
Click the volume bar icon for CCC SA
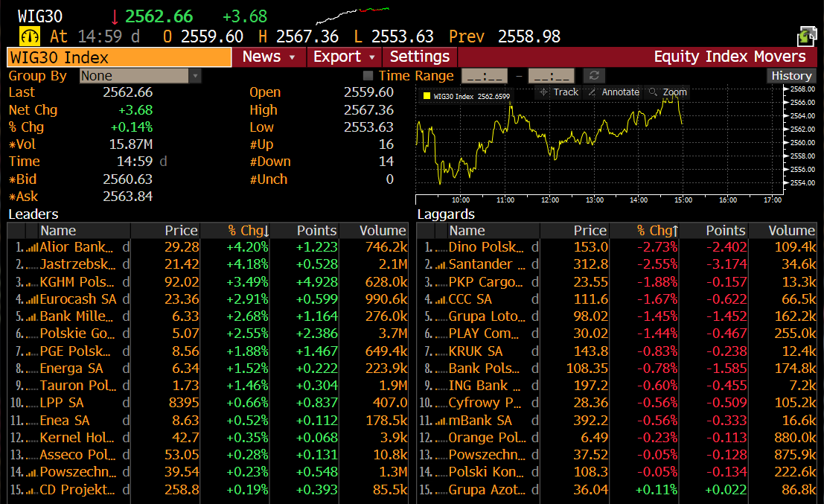click(x=441, y=299)
